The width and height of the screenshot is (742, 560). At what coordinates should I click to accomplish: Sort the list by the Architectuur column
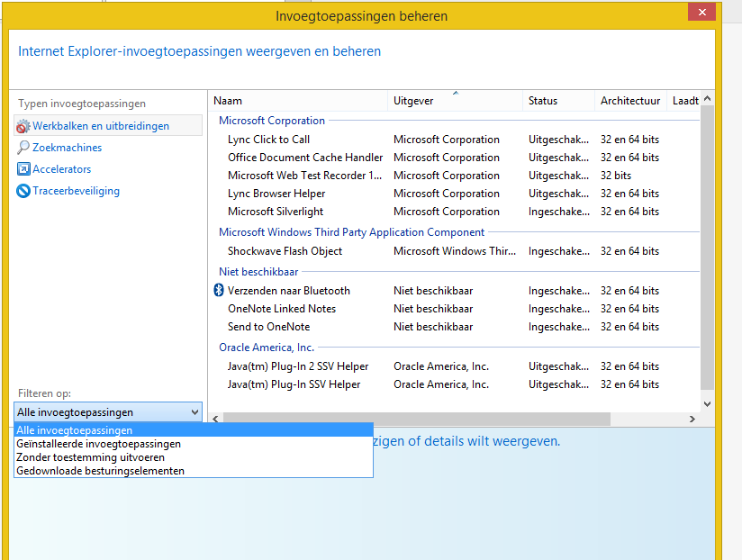pyautogui.click(x=630, y=101)
